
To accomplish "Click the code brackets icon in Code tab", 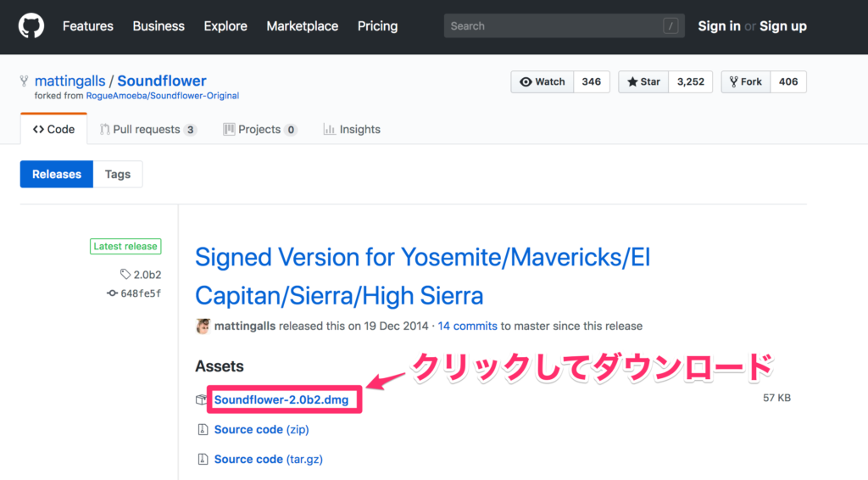I will point(38,129).
